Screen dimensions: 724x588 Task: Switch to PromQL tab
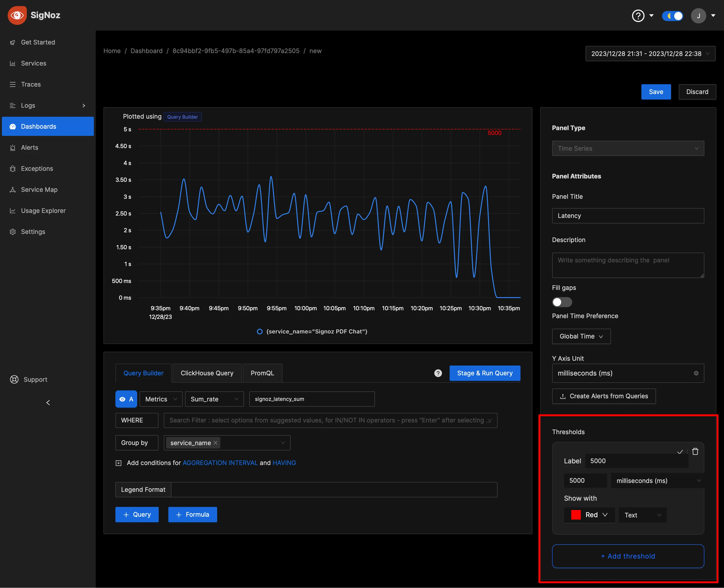click(262, 373)
